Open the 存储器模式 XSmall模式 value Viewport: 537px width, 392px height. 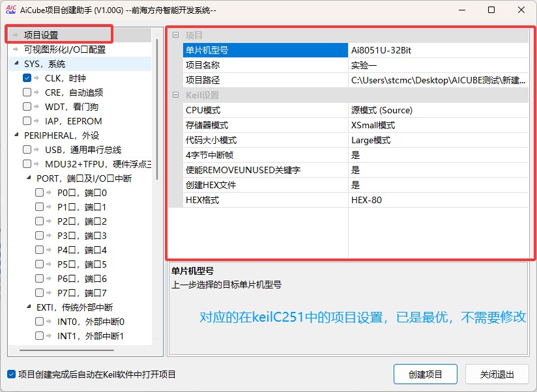coord(438,125)
